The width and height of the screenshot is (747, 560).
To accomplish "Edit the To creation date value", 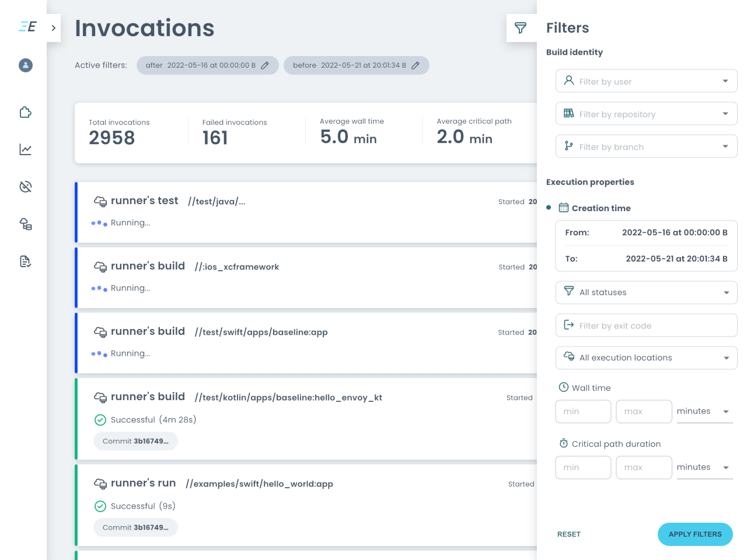I will (x=676, y=258).
